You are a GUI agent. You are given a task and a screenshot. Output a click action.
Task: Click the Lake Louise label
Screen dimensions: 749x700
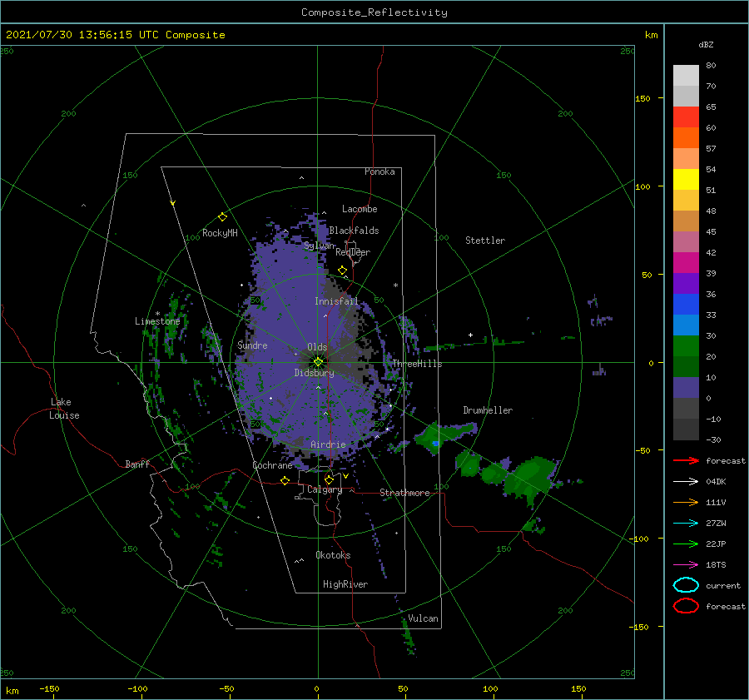(x=64, y=409)
